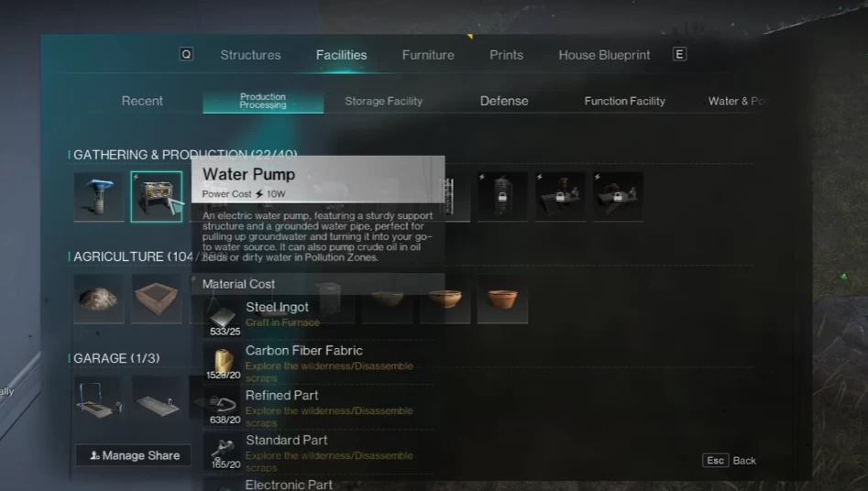The width and height of the screenshot is (868, 491).
Task: Select the first locked facility thumbnail
Action: (502, 197)
